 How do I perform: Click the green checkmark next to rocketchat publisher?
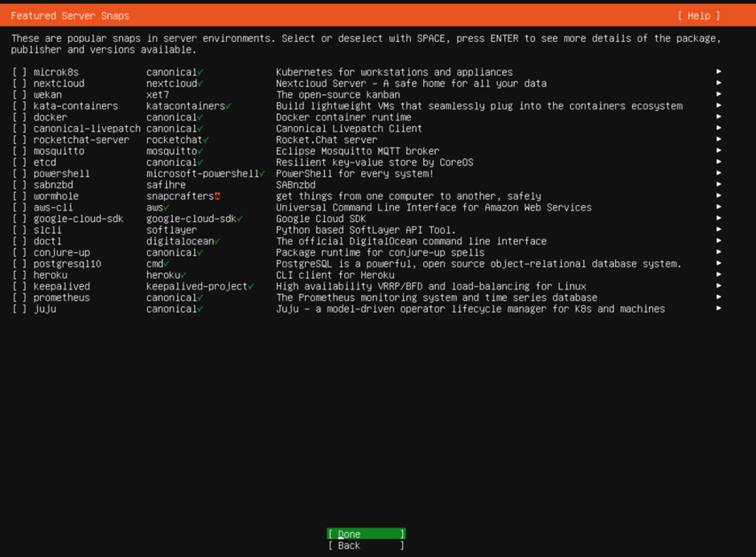206,140
